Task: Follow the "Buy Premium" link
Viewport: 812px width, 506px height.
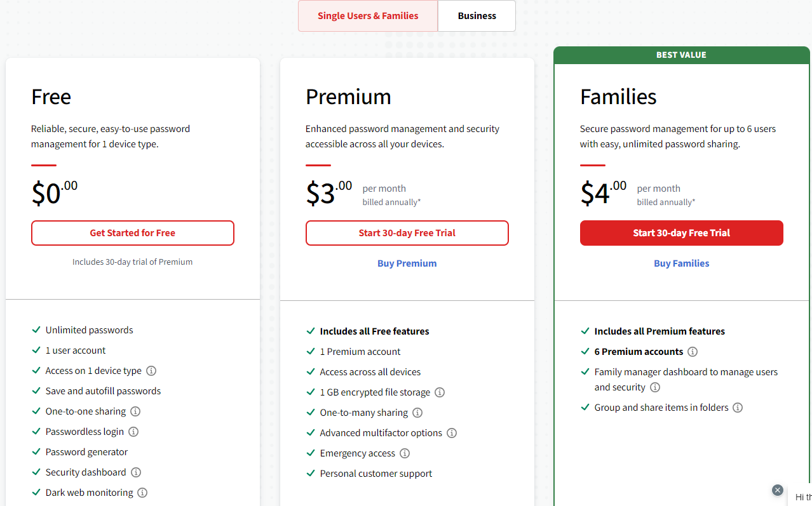Action: click(x=407, y=263)
